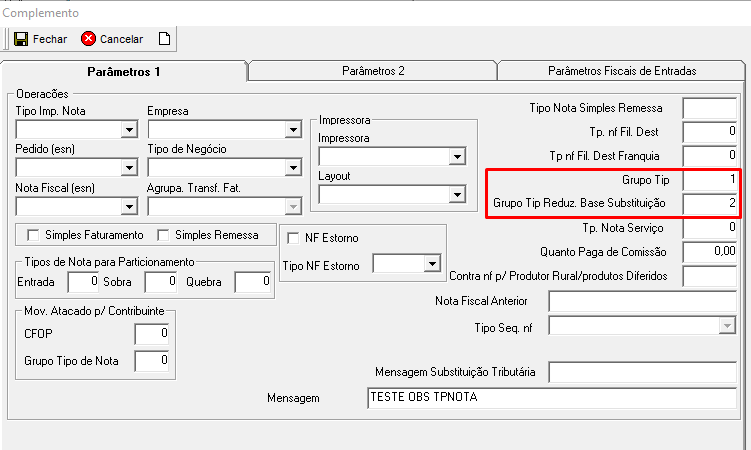Expand the Empresa dropdown

click(293, 130)
